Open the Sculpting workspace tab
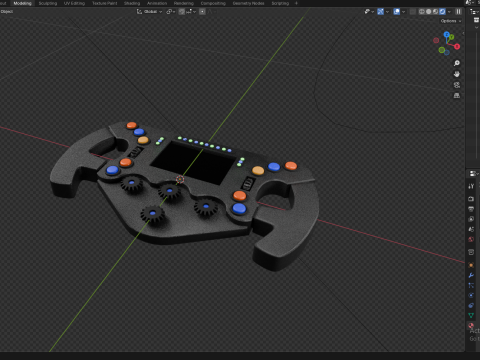The height and width of the screenshot is (360, 480). pos(48,3)
